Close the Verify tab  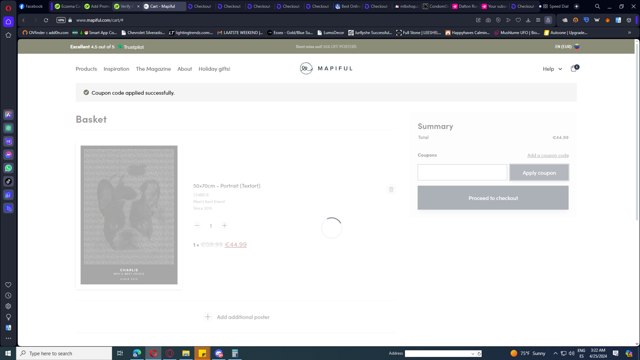click(x=138, y=7)
